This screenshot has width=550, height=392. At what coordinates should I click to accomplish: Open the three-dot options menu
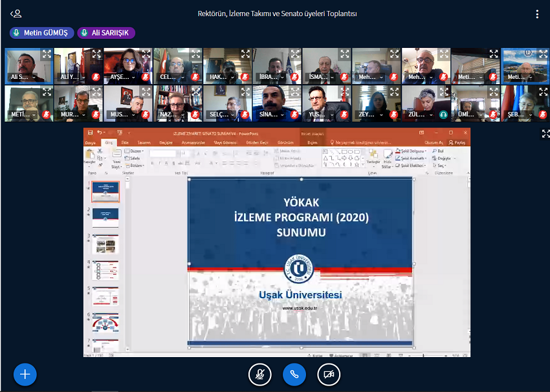point(536,14)
